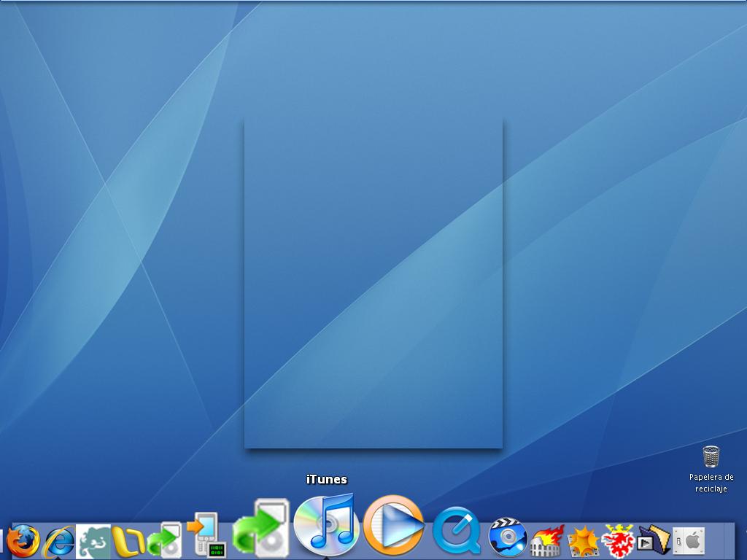Click the small iPod with green arrow

click(x=164, y=540)
